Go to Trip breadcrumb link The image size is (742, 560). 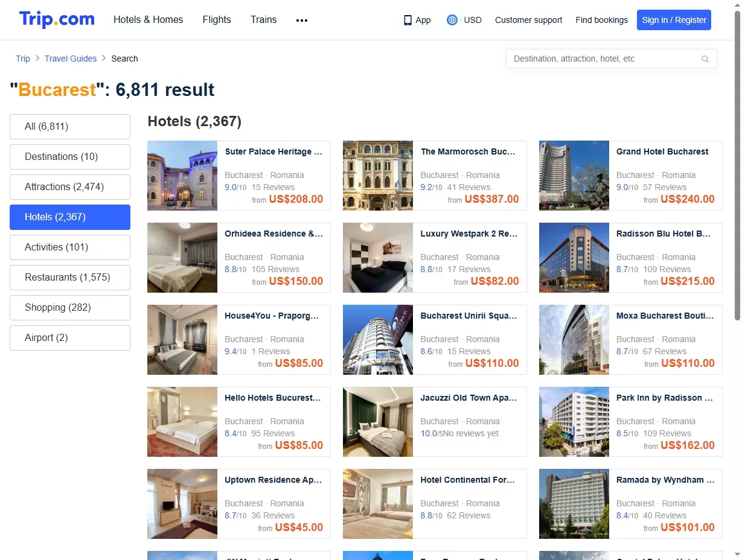(23, 59)
